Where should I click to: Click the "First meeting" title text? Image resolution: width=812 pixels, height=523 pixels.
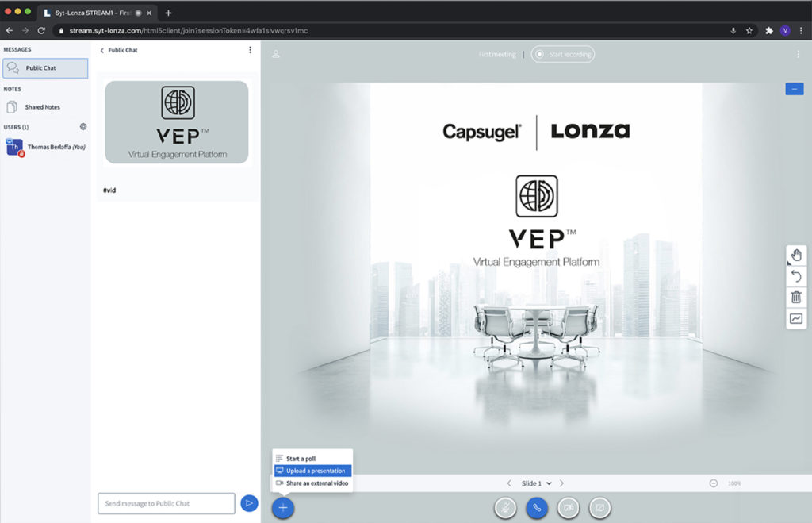pyautogui.click(x=497, y=54)
